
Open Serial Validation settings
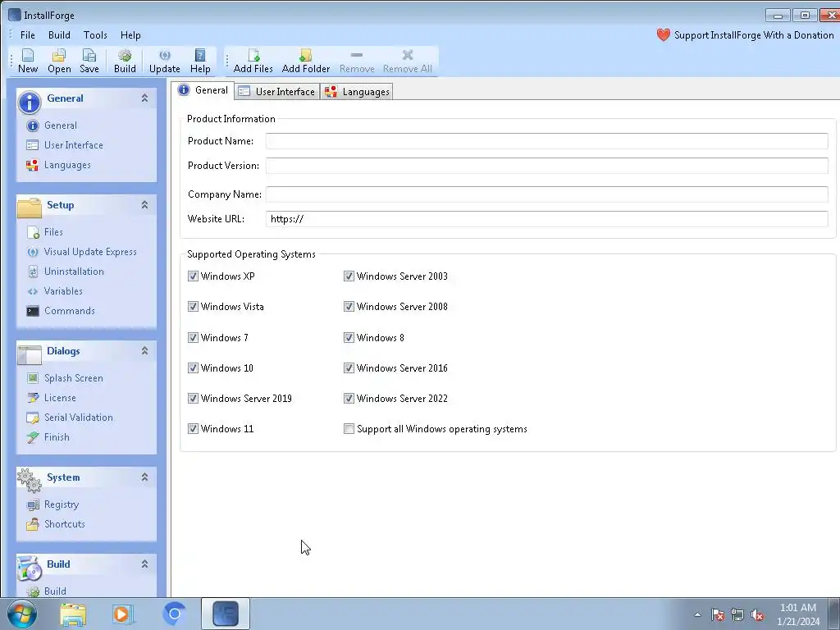[70, 418]
